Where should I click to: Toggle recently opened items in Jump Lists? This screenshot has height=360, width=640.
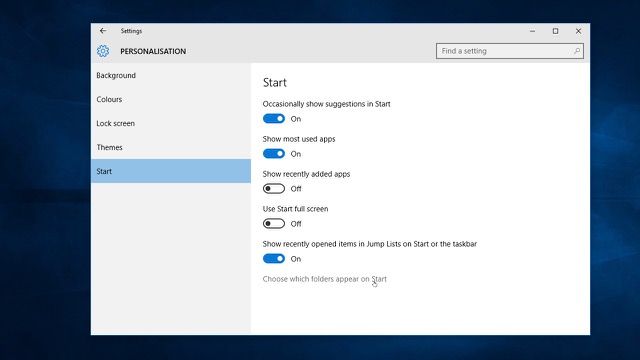point(274,259)
